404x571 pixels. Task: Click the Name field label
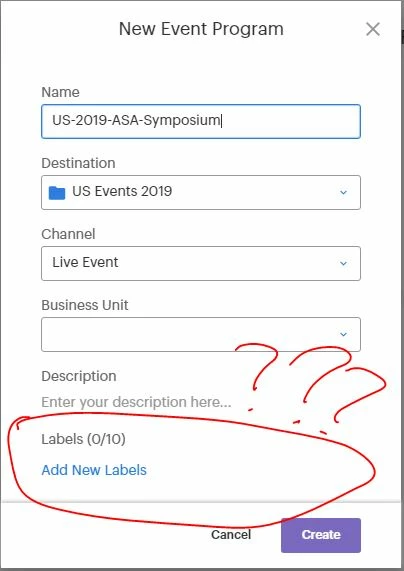pyautogui.click(x=60, y=92)
